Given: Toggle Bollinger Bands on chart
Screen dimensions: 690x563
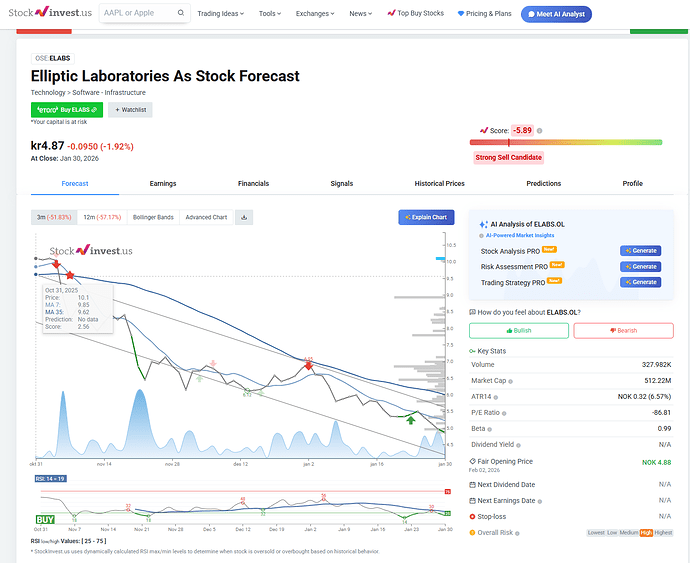Looking at the screenshot, I should (x=154, y=217).
